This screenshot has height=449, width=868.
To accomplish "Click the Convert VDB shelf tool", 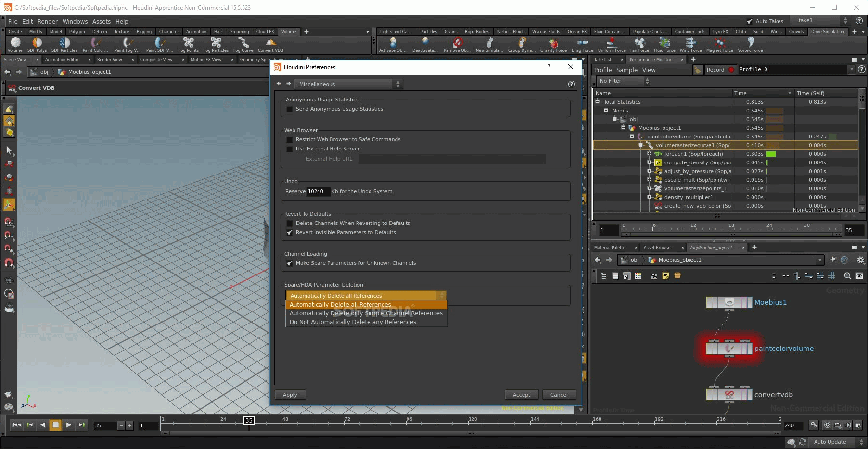I will click(x=270, y=45).
